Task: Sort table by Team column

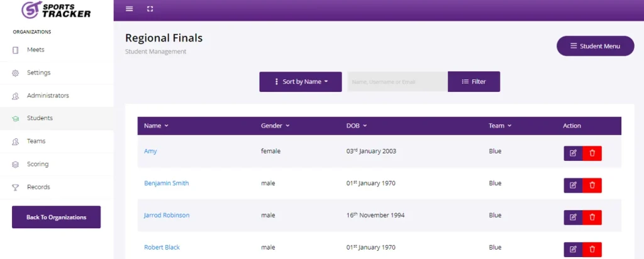Action: point(500,126)
